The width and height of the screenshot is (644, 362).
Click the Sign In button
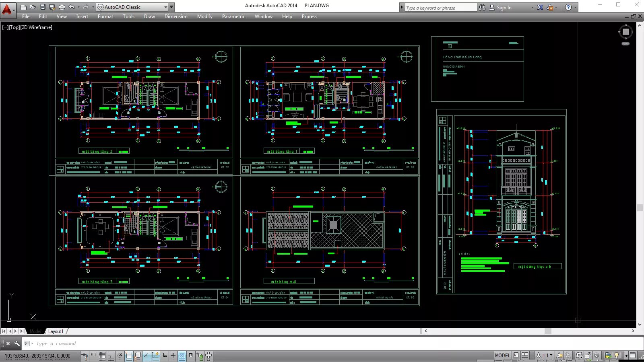(x=500, y=7)
